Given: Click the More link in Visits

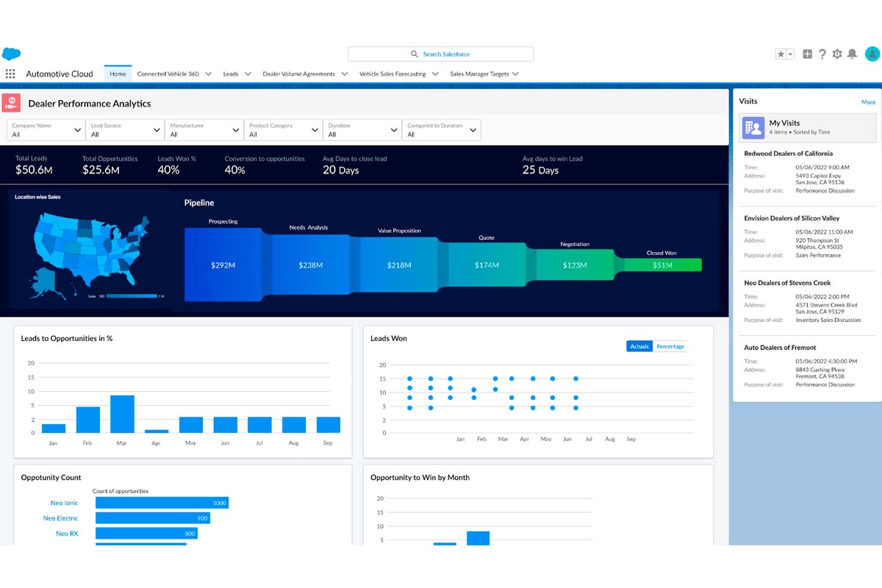Looking at the screenshot, I should 868,102.
